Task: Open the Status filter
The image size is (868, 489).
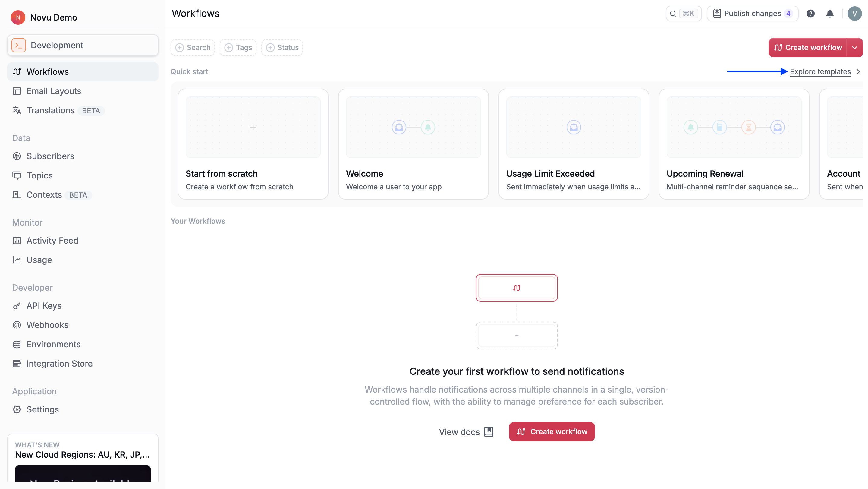Action: [x=282, y=48]
